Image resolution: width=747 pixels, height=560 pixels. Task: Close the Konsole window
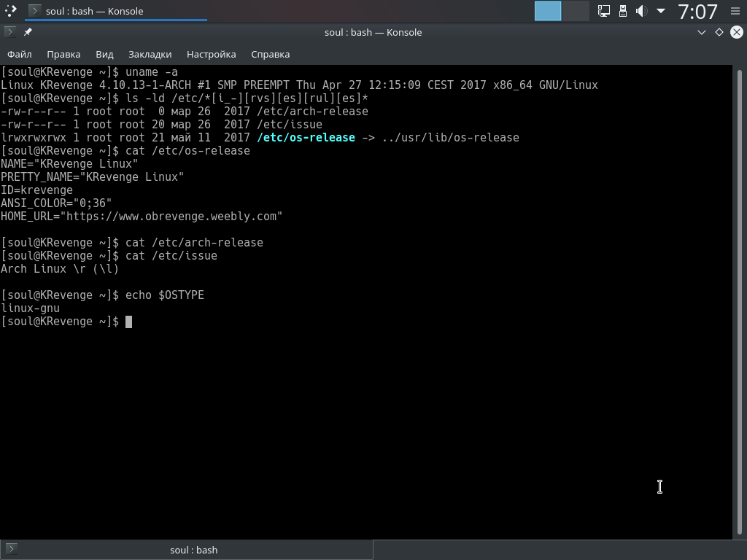coord(737,32)
